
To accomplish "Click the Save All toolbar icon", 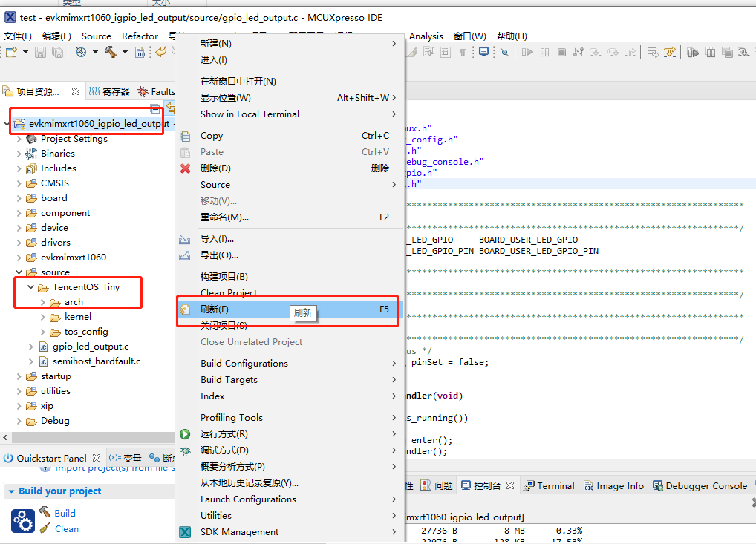I will [x=57, y=52].
